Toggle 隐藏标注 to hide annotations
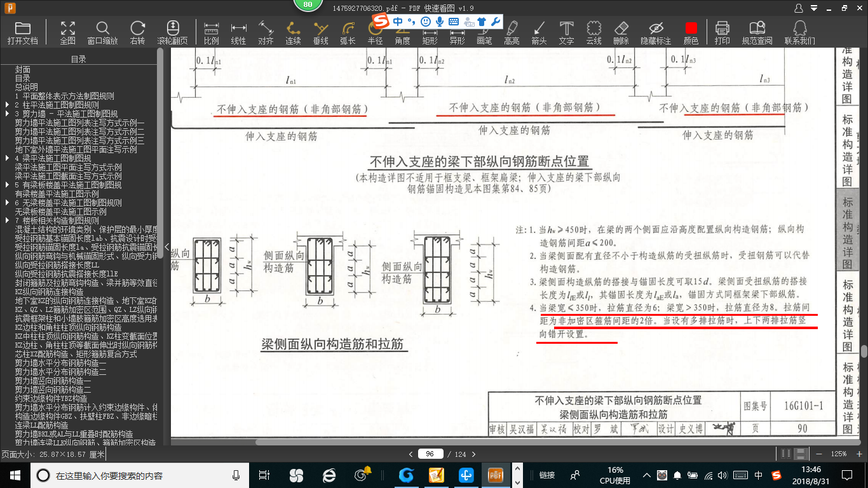 click(656, 33)
